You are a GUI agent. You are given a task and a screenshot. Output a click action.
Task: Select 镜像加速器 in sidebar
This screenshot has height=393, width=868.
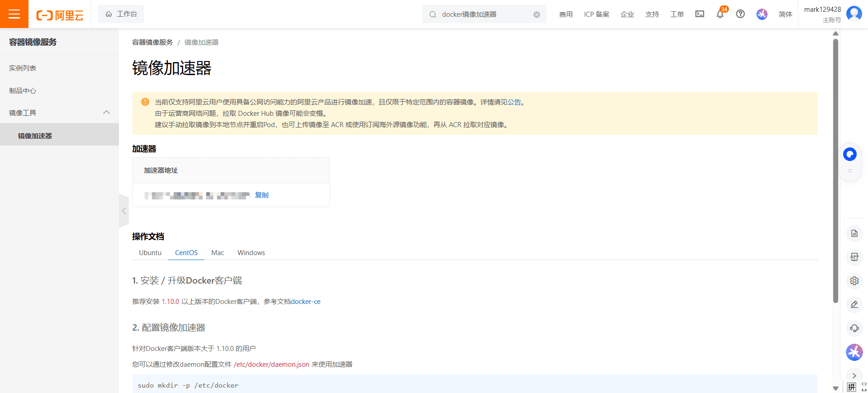(x=59, y=136)
